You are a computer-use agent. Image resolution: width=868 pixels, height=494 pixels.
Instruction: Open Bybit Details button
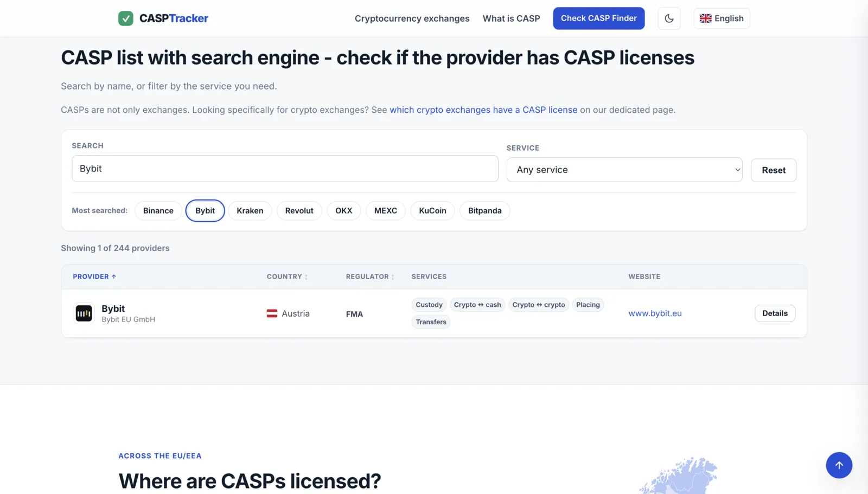(x=775, y=313)
